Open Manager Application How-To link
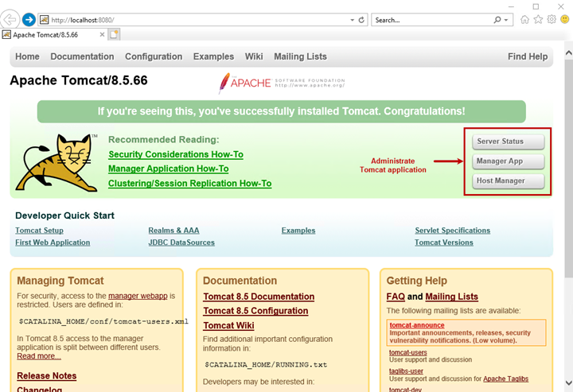The image size is (573, 392). pyautogui.click(x=169, y=169)
